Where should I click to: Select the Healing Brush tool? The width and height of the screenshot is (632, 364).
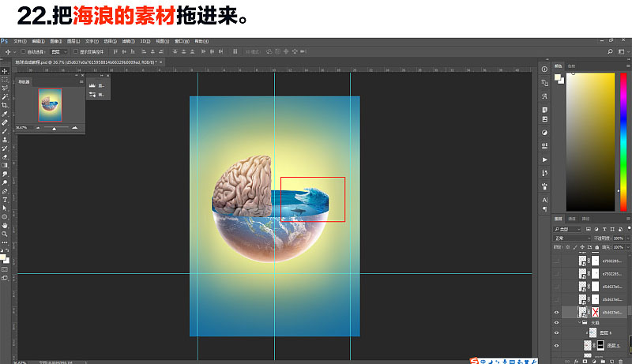click(5, 122)
